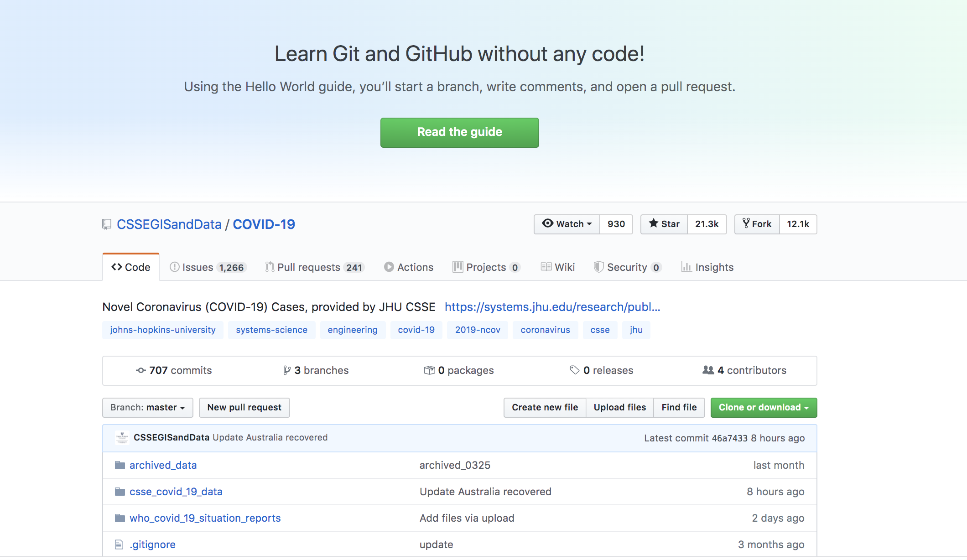Click the commits history icon
Image resolution: width=967 pixels, height=560 pixels.
(x=140, y=370)
